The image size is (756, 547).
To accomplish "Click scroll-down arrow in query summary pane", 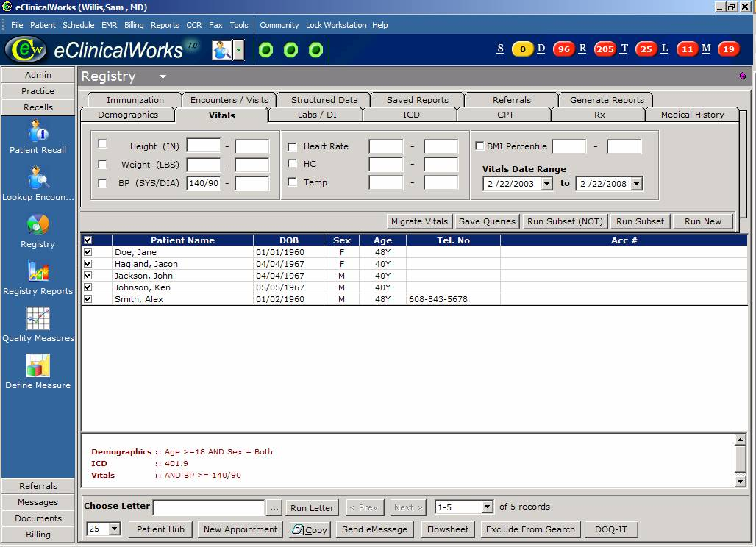I will click(x=740, y=481).
